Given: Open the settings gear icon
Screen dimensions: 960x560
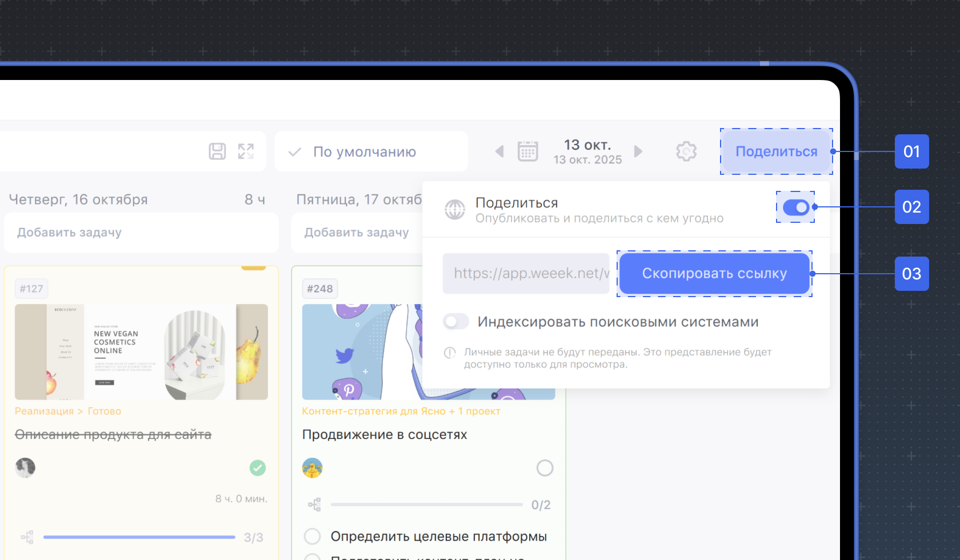Looking at the screenshot, I should click(x=686, y=151).
